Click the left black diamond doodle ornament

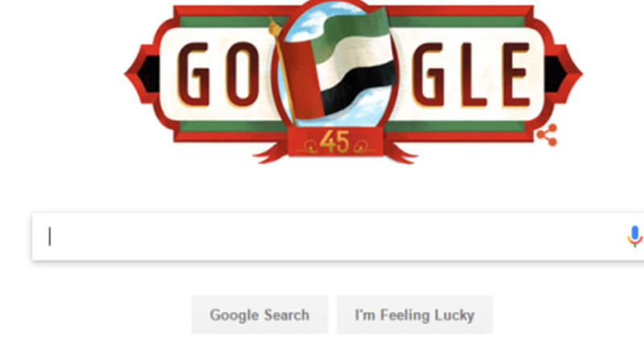pyautogui.click(x=149, y=74)
